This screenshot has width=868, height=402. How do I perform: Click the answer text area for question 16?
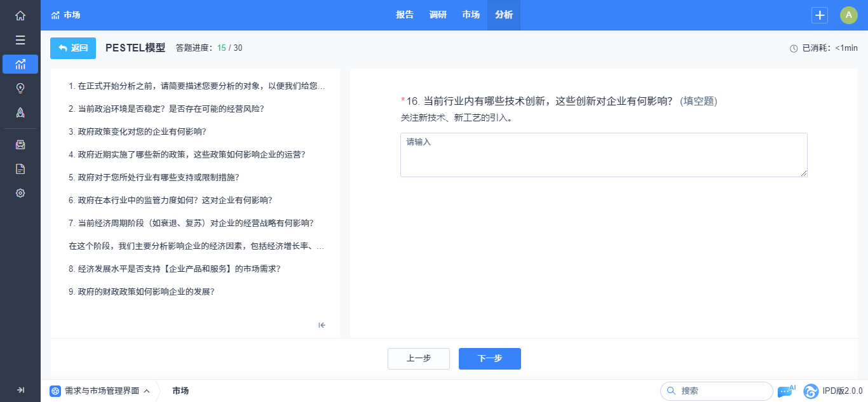coord(603,155)
